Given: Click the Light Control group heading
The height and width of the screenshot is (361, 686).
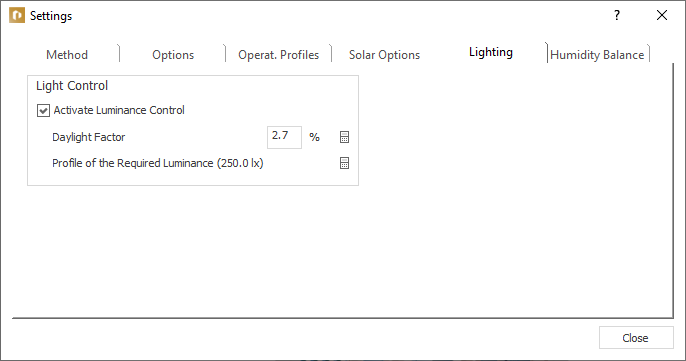Looking at the screenshot, I should click(x=72, y=86).
